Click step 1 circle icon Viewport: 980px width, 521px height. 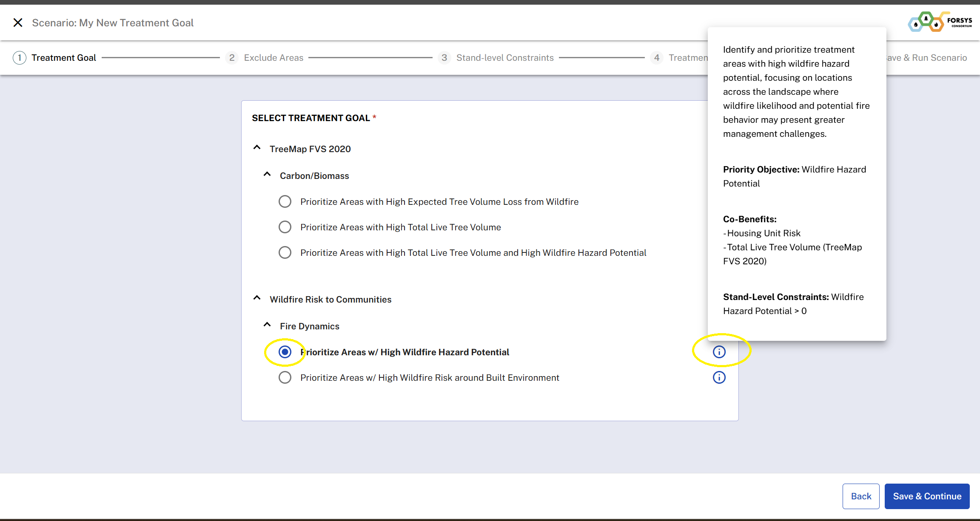click(20, 58)
